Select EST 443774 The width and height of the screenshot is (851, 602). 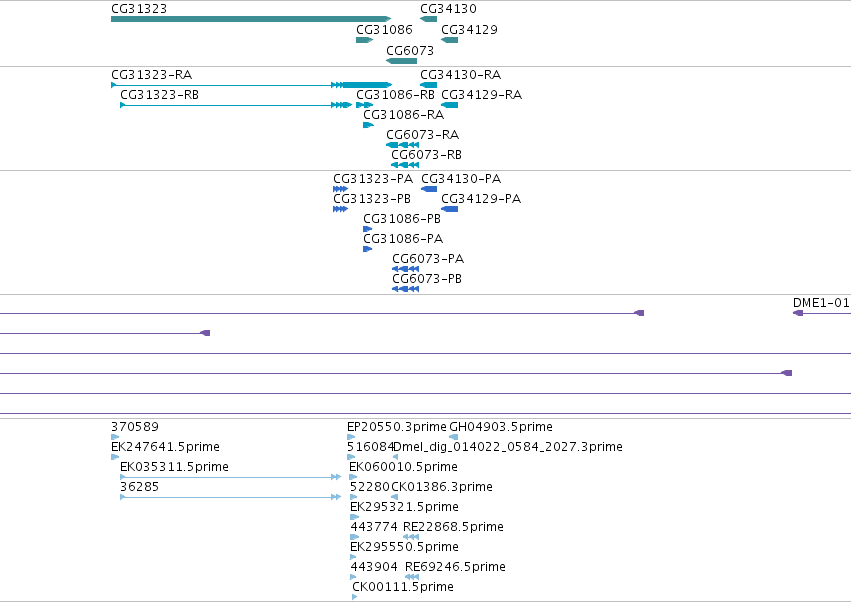pyautogui.click(x=354, y=537)
